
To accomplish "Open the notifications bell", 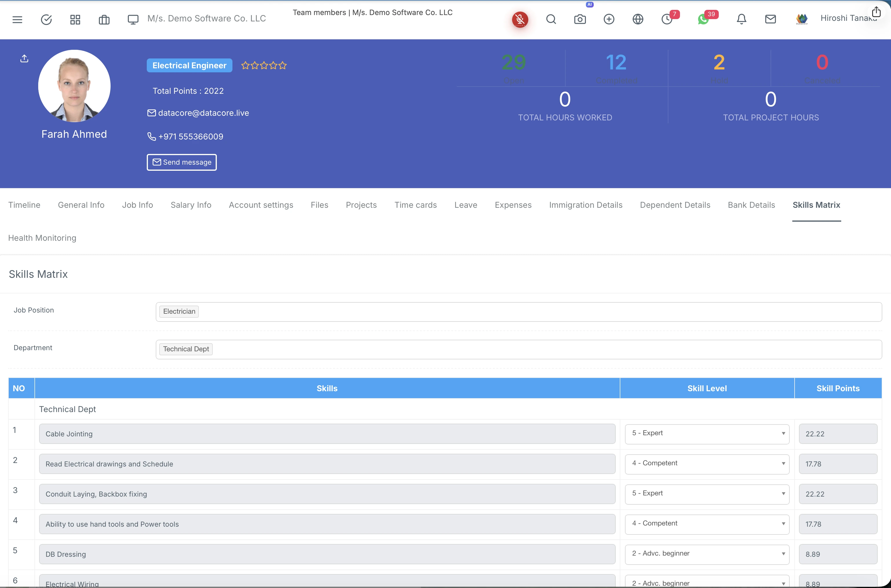I will (741, 19).
